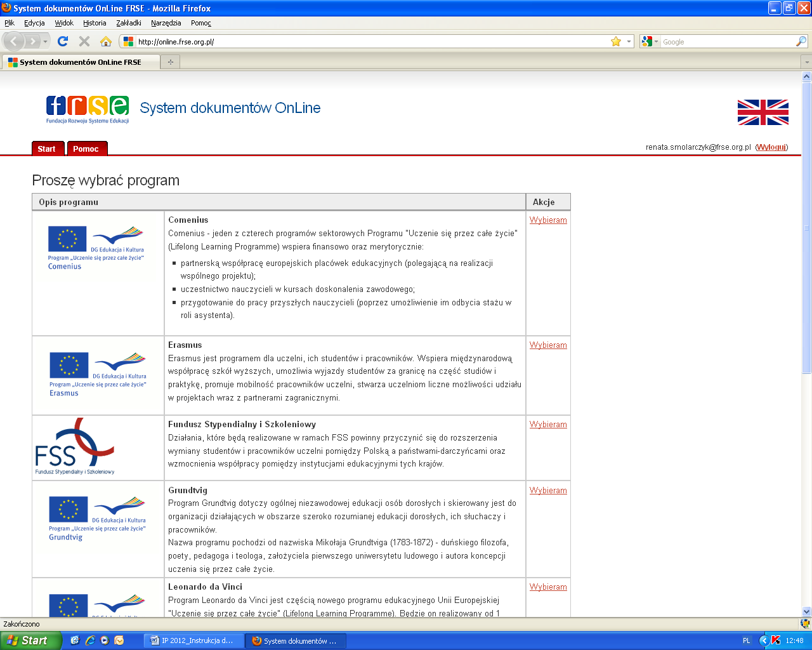The height and width of the screenshot is (650, 812).
Task: Click the Zakończono status bar text
Action: click(22, 624)
